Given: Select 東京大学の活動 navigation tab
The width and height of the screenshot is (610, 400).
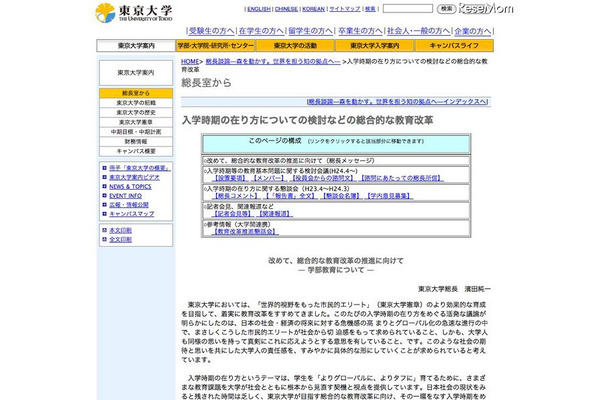Looking at the screenshot, I should pos(295,46).
